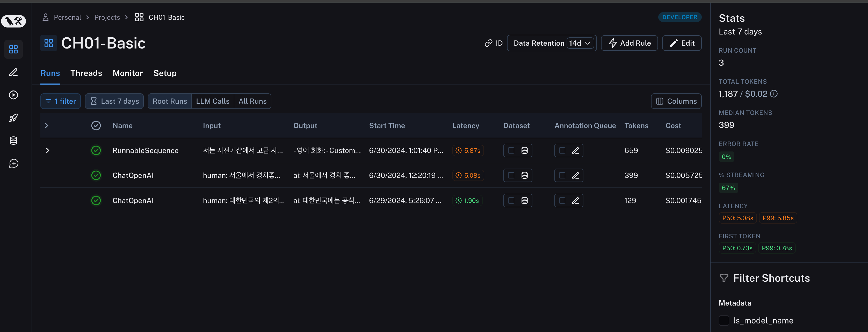Click the total tokens info icon
Screen dimensions: 868x332
pyautogui.click(x=774, y=94)
